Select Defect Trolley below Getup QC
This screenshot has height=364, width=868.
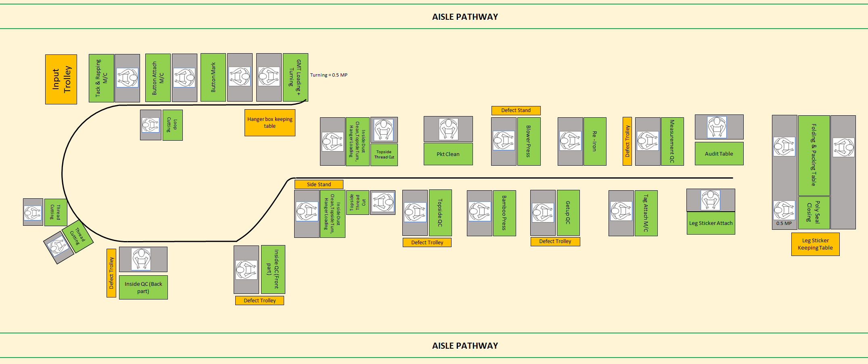[x=555, y=241]
